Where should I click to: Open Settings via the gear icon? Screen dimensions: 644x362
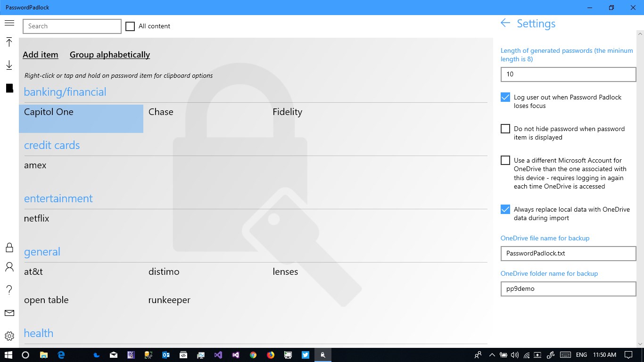coord(9,335)
